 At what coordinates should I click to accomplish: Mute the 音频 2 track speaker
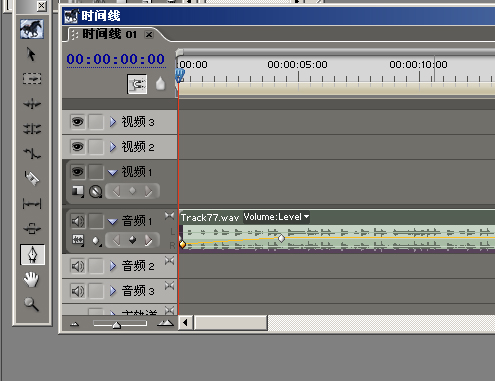pos(78,266)
